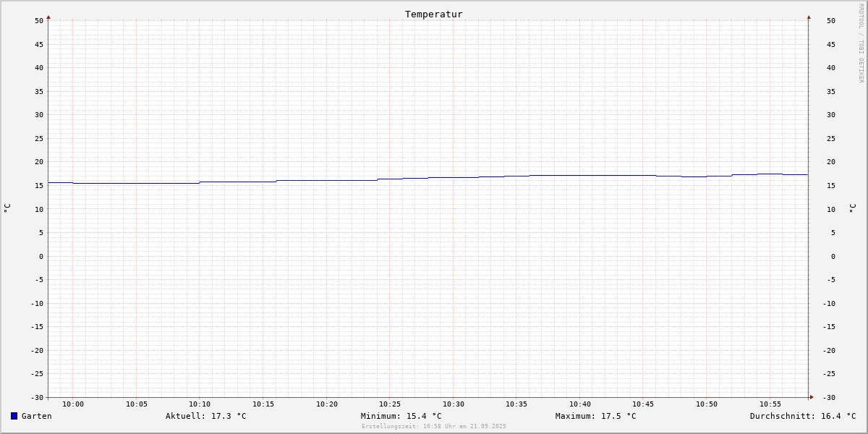Click the 10:25 time axis label
The image size is (868, 434).
click(390, 404)
